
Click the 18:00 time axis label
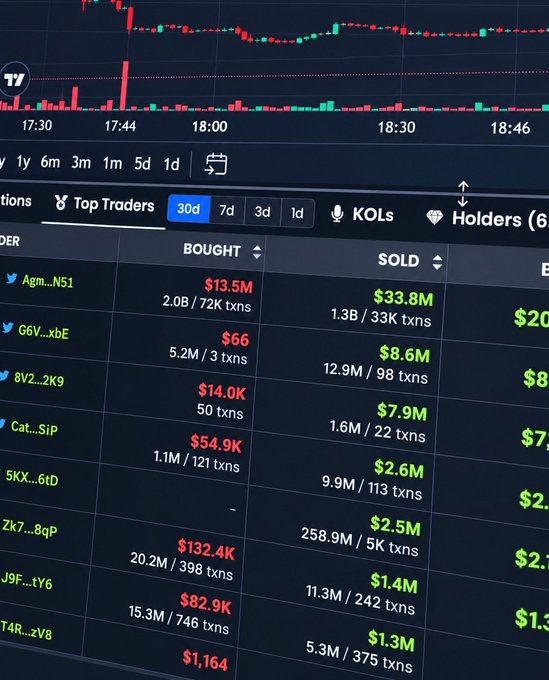(210, 127)
